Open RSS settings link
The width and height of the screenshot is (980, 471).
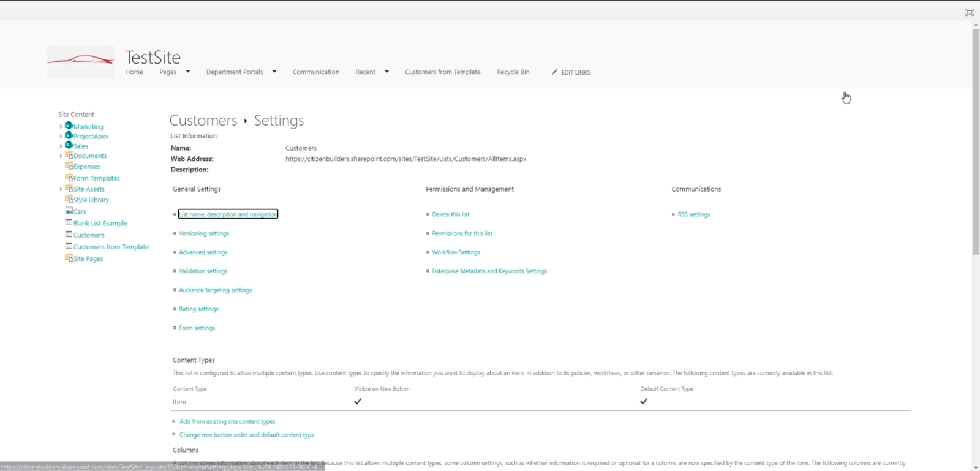[x=694, y=214]
